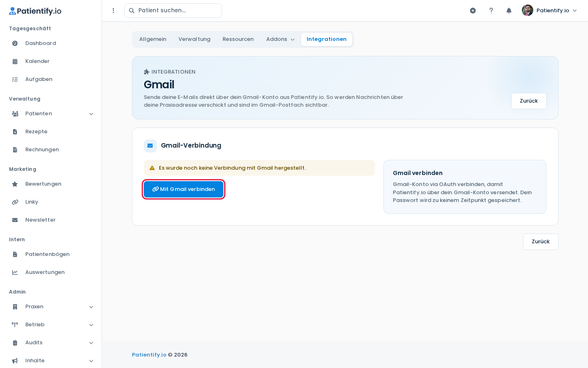Open the account menu chevron
This screenshot has height=368, width=588.
[x=575, y=11]
